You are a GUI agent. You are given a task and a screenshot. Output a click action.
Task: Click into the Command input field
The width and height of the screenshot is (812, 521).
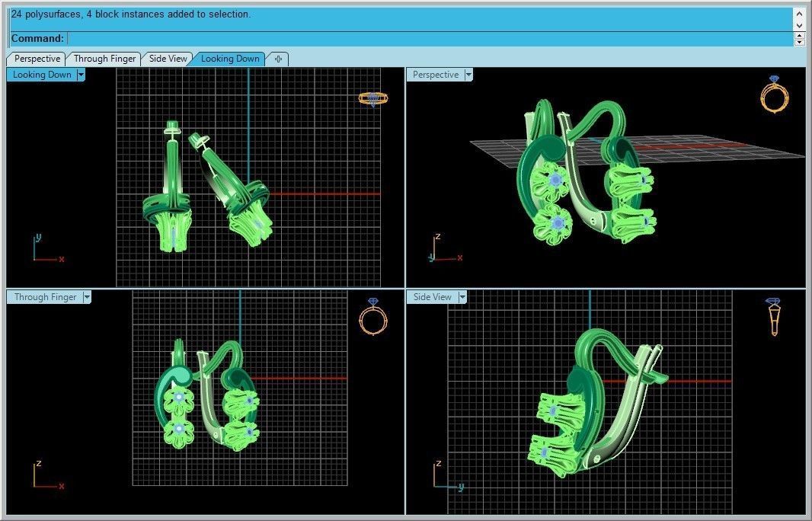click(x=430, y=38)
